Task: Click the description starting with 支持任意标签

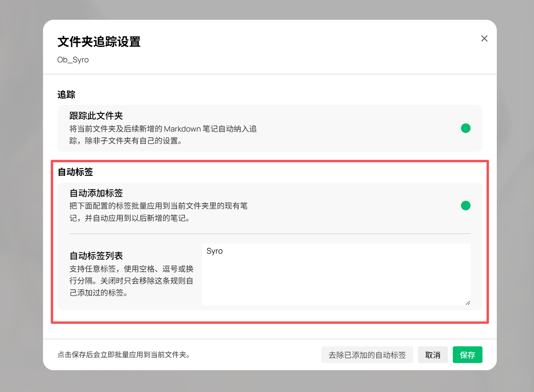Action: [131, 281]
